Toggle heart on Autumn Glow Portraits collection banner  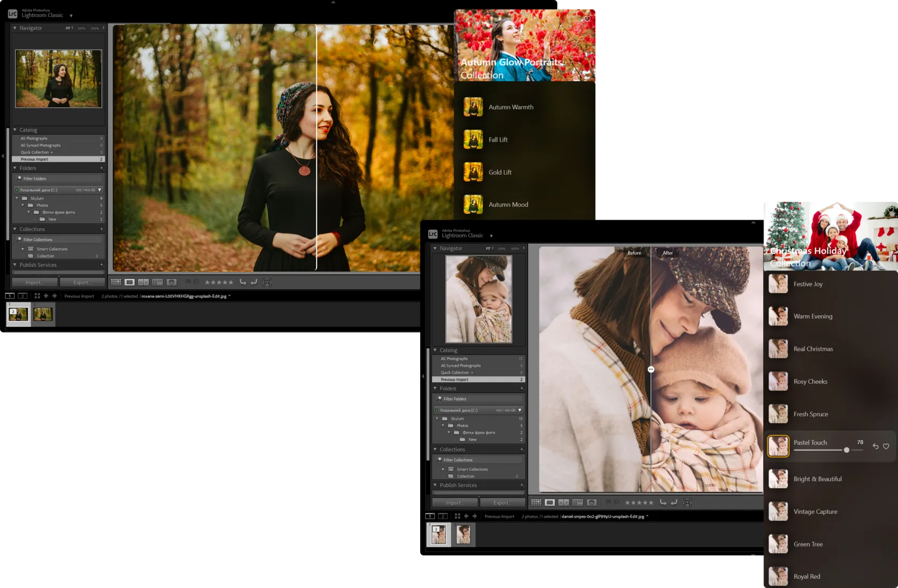pyautogui.click(x=587, y=19)
